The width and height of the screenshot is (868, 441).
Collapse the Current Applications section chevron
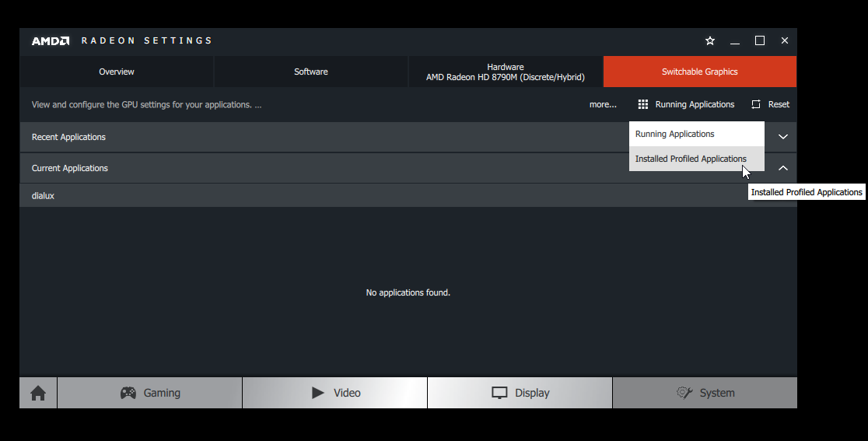pos(782,168)
